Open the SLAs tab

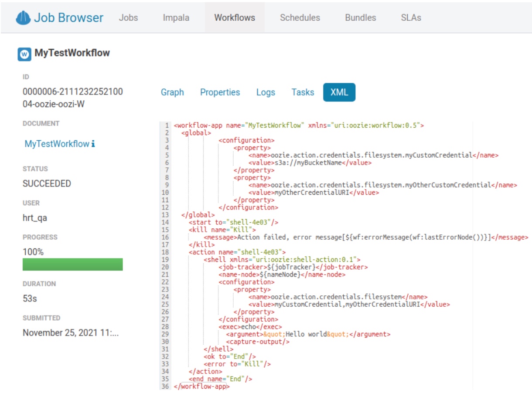pos(411,18)
